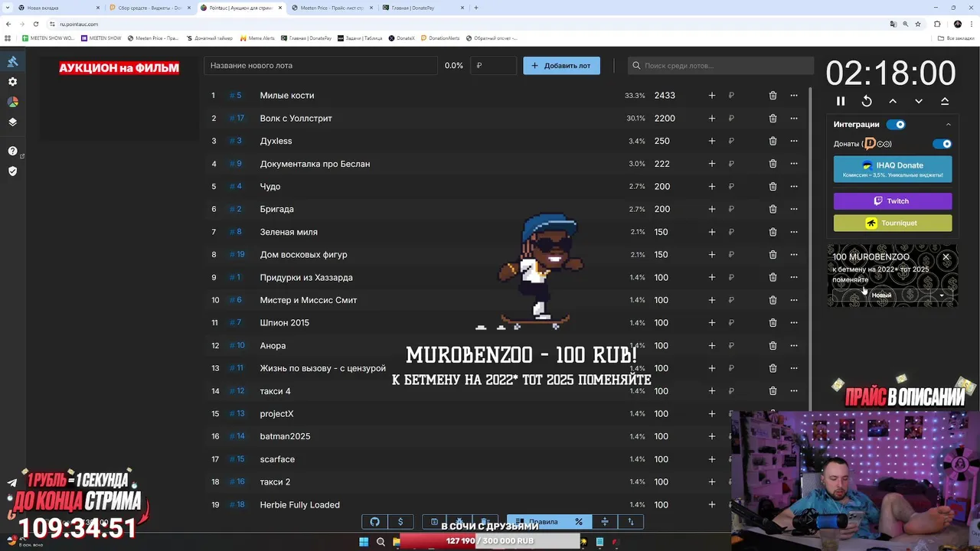The width and height of the screenshot is (980, 551).
Task: Click the save icon in bottom toolbar
Action: [x=434, y=522]
